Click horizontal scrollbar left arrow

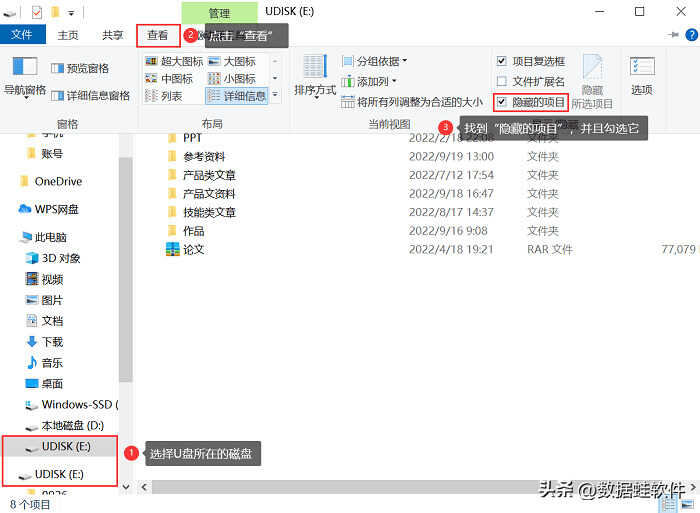(144, 487)
